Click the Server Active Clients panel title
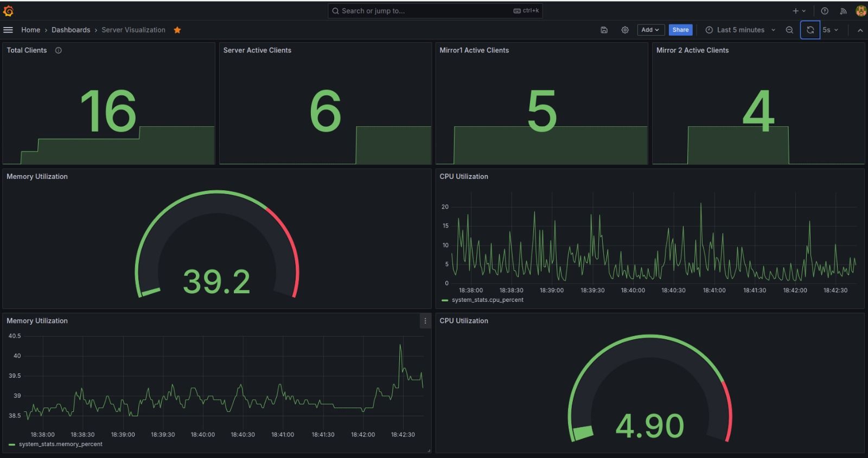The height and width of the screenshot is (458, 868). click(x=257, y=50)
